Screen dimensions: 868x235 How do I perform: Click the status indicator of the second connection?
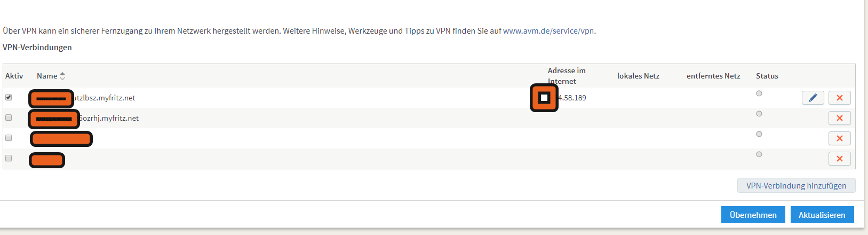coord(759,114)
